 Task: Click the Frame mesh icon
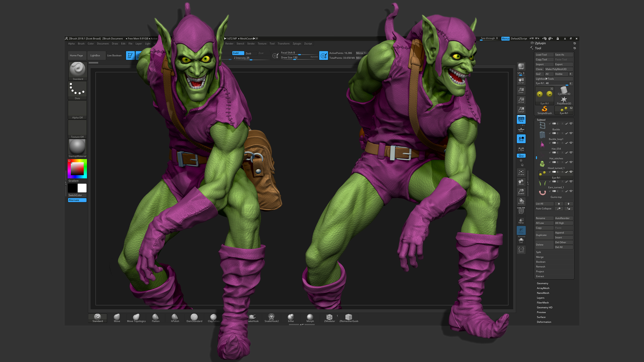[521, 173]
